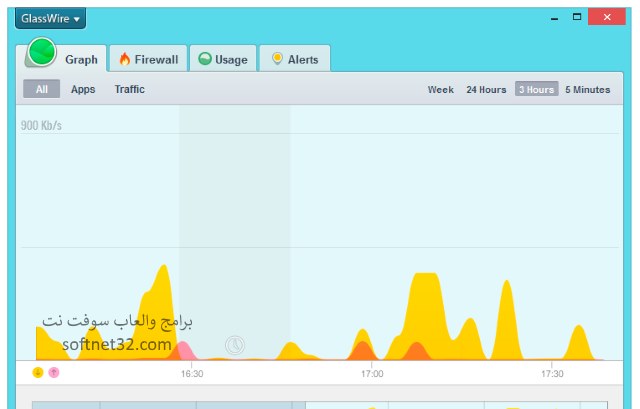Close the GlassWire window

[607, 17]
